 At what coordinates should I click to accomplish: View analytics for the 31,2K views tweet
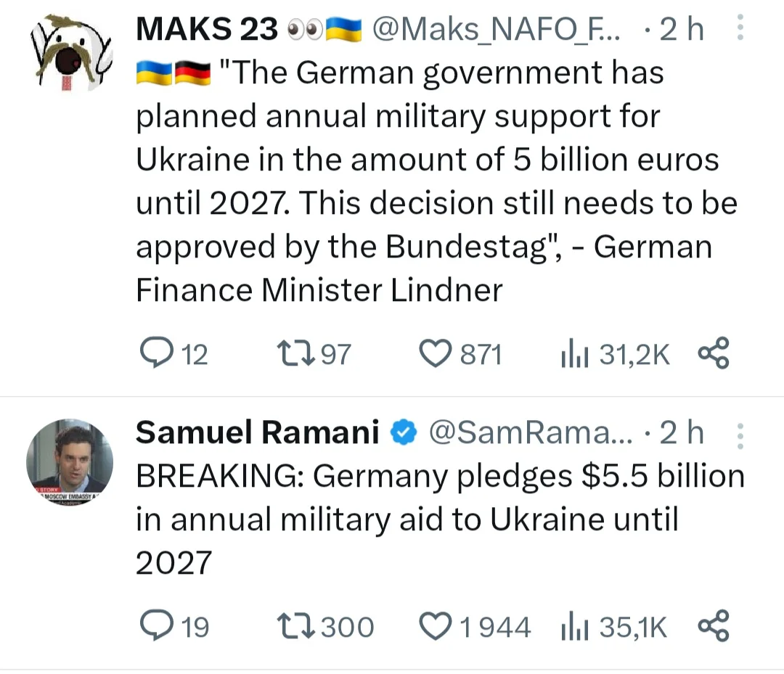tap(573, 354)
